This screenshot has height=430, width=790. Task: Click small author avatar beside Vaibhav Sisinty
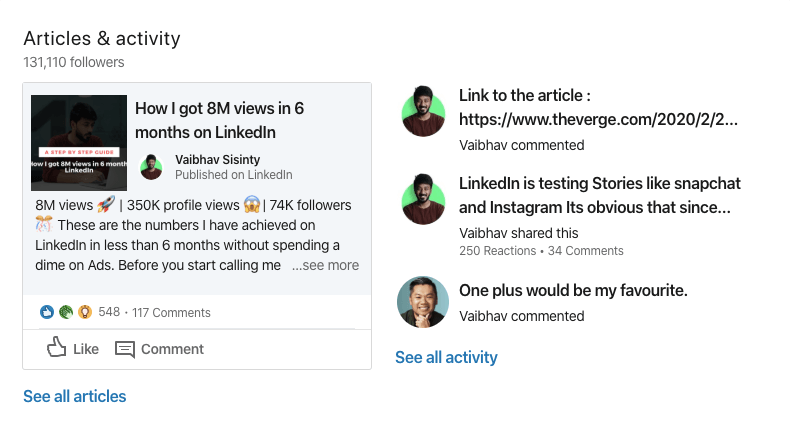151,167
